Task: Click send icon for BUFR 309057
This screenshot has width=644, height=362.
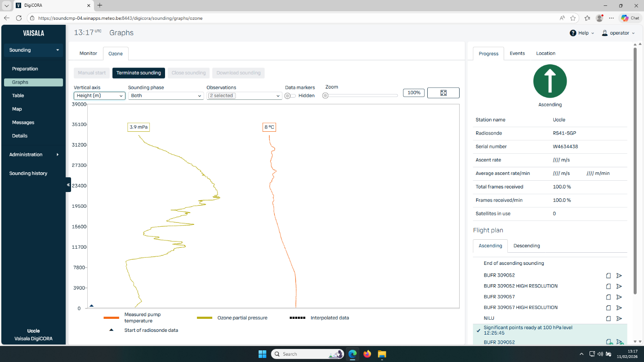Action: [619, 297]
